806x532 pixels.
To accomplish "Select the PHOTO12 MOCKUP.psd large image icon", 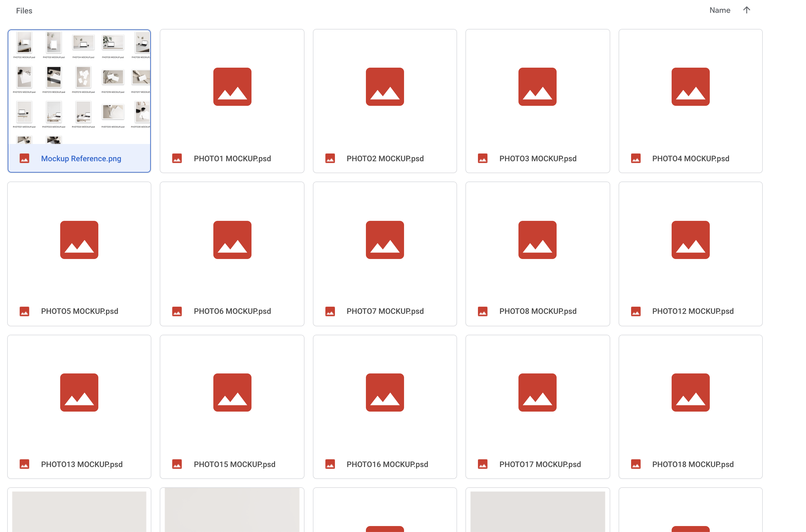I will tap(690, 240).
